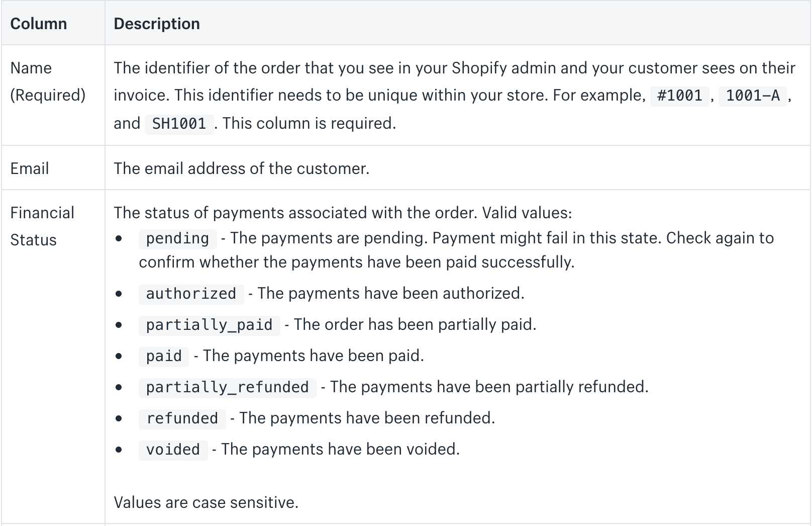This screenshot has height=526, width=812.
Task: Click the Financial Status column cell
Action: (53, 357)
